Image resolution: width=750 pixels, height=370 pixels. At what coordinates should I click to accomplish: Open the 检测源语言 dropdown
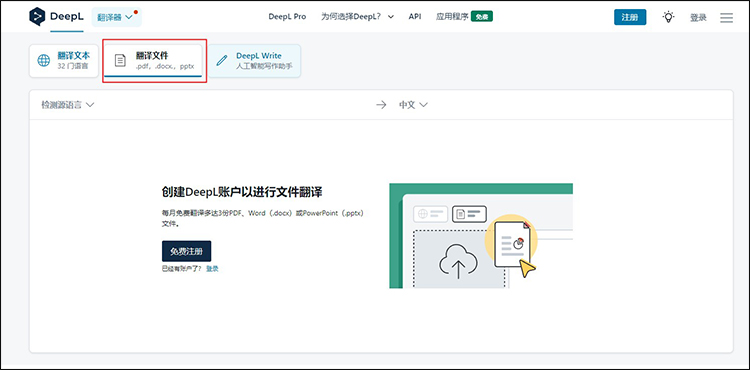pos(67,105)
